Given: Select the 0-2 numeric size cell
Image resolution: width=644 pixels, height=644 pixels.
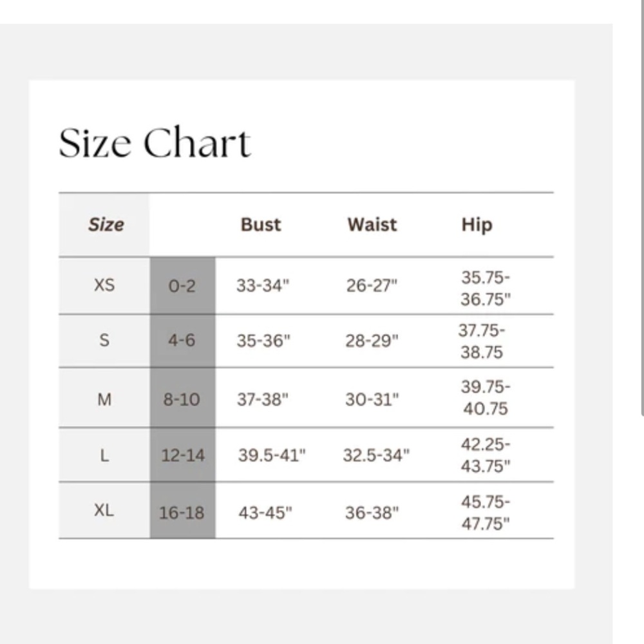Looking at the screenshot, I should pyautogui.click(x=182, y=286).
